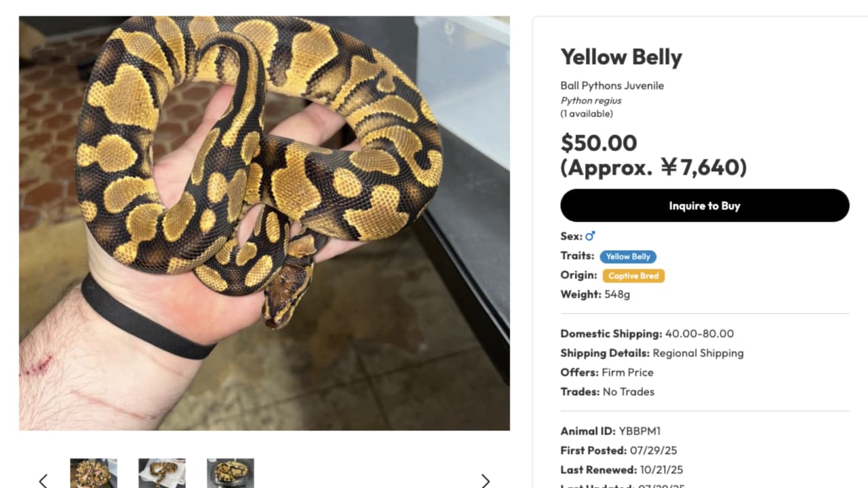868x488 pixels.
Task: Click the $50.00 price text
Action: pyautogui.click(x=599, y=143)
